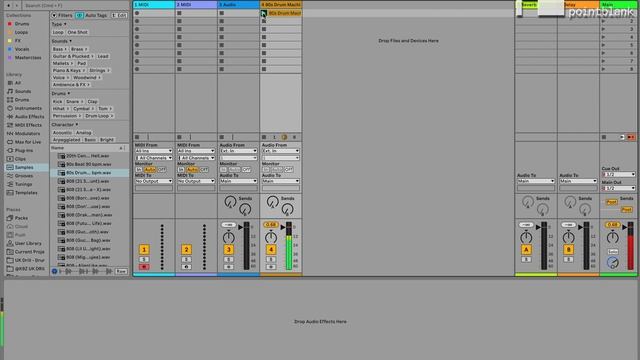Open track 1 MIDI From dropdown

click(x=154, y=151)
